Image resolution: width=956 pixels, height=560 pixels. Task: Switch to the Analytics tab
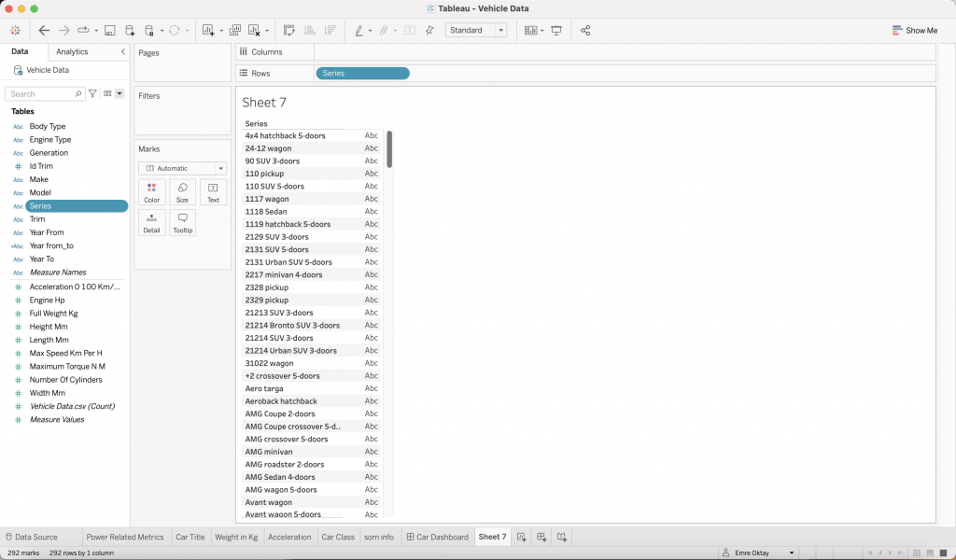tap(72, 52)
